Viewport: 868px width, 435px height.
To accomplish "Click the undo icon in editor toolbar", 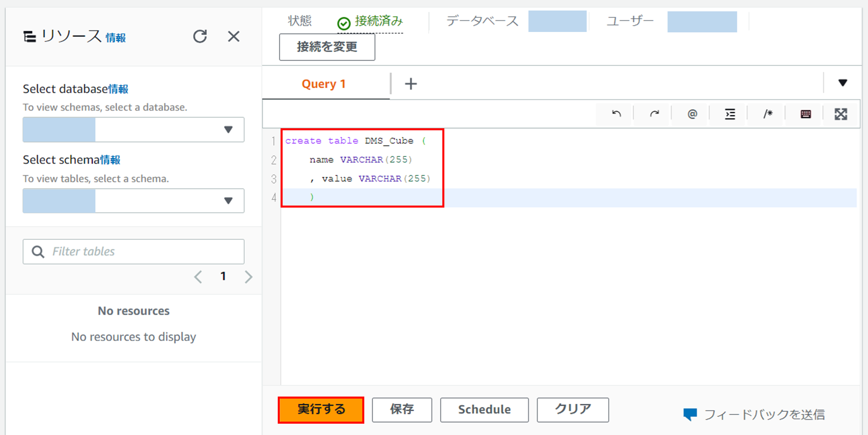I will 616,114.
